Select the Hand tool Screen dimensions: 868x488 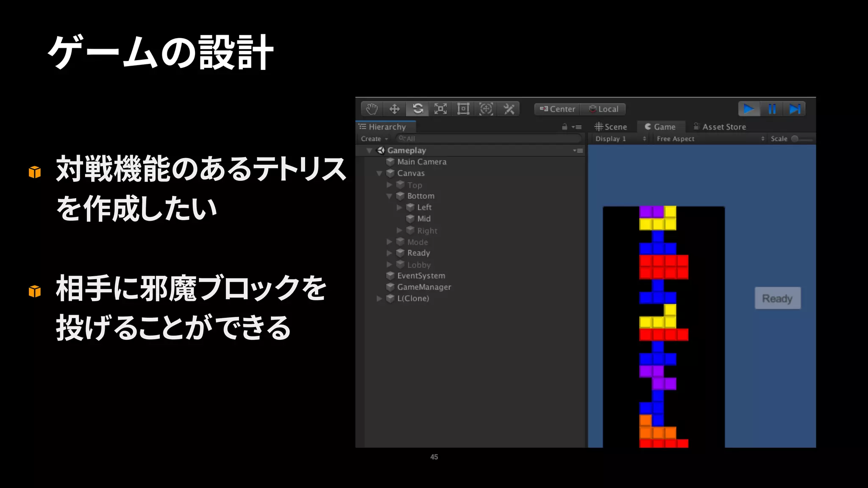coord(372,109)
